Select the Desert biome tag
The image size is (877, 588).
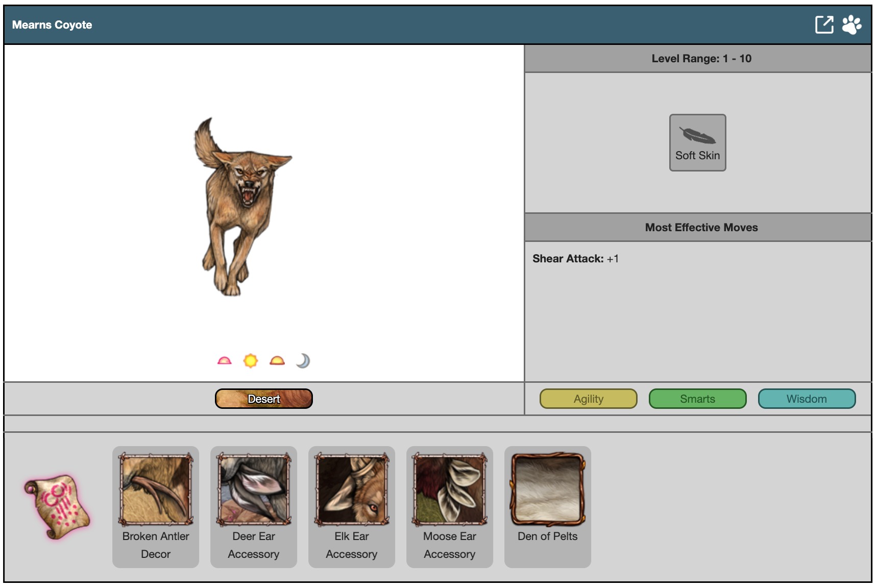263,399
